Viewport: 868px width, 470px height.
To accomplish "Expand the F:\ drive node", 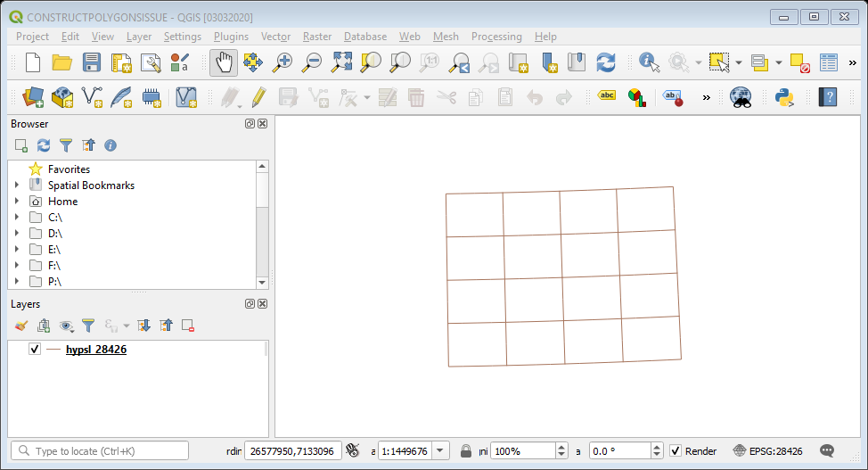I will tap(17, 266).
